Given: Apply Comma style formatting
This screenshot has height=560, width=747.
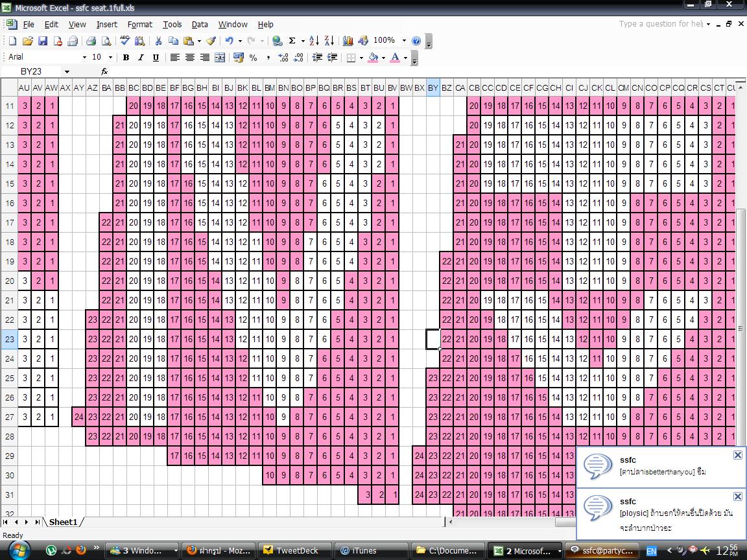Looking at the screenshot, I should 268,58.
